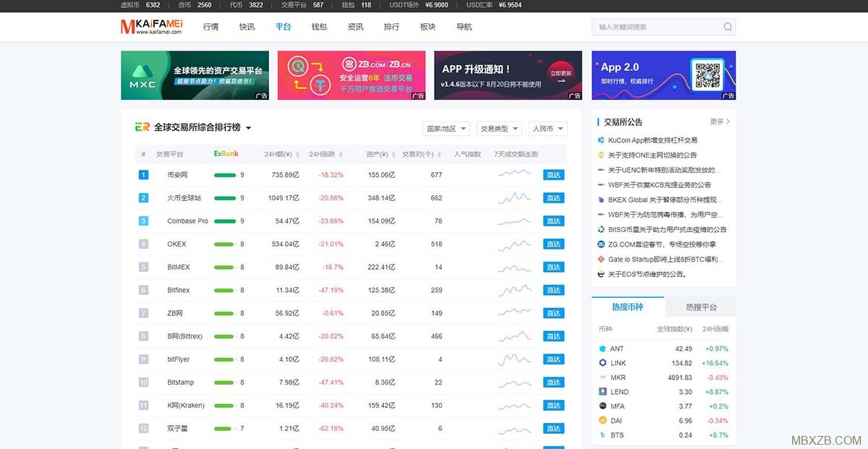Sort by 资产 column arrows
This screenshot has height=449, width=868.
click(x=393, y=155)
